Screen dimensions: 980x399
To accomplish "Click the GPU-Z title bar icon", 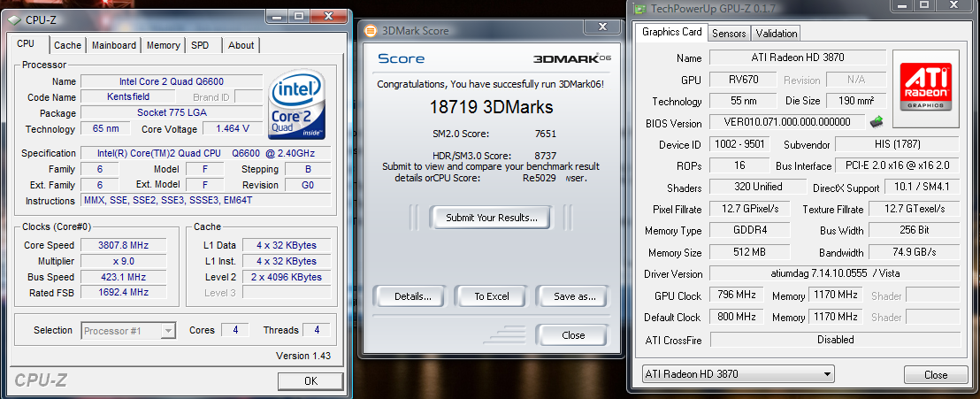I will point(639,8).
